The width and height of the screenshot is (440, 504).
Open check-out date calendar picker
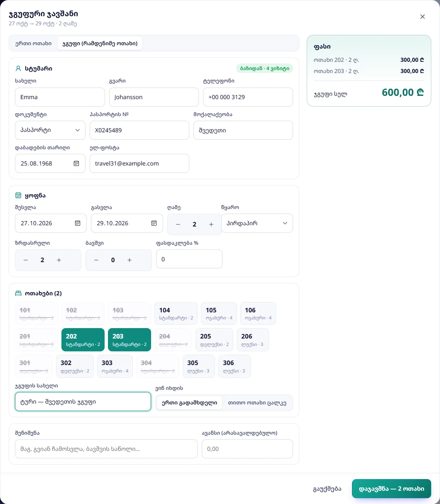[x=154, y=223]
